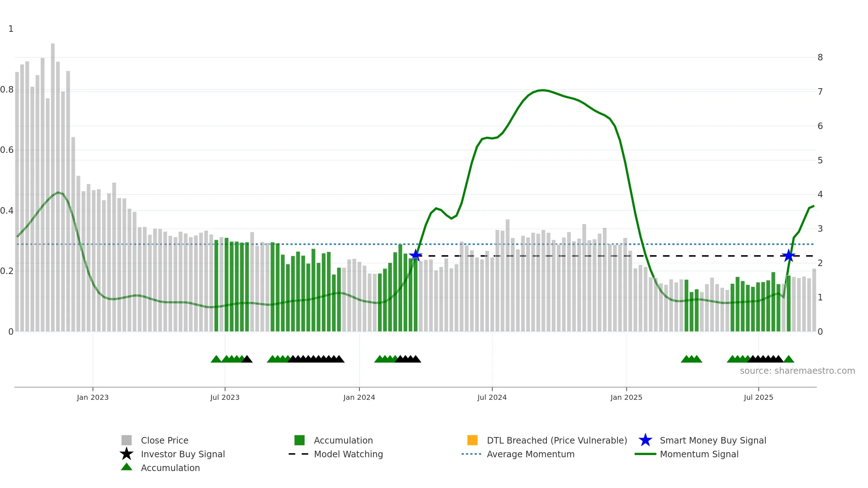Click the right axis value 7
Viewport: 868px width, 488px height.
(x=820, y=91)
